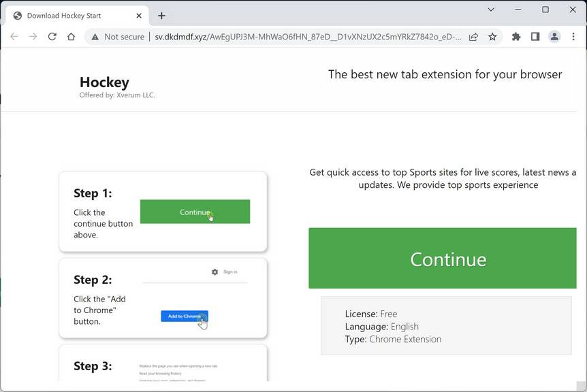
Task: Bookmark this page with the star icon
Action: click(x=492, y=37)
